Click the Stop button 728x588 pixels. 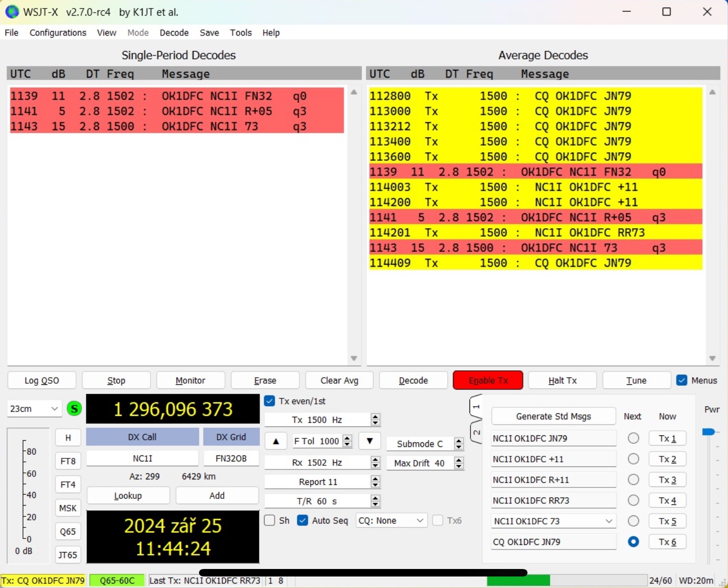coord(116,380)
